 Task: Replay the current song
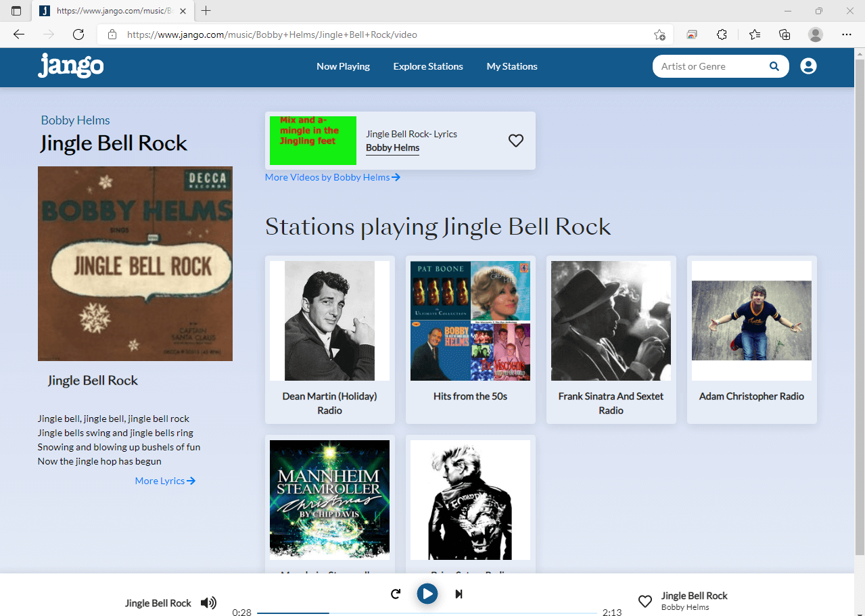coord(396,594)
